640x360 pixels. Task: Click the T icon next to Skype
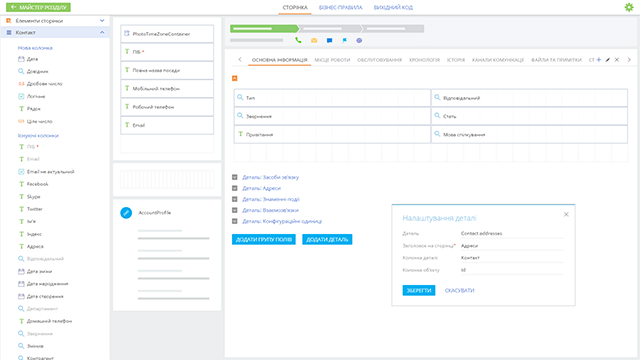[x=21, y=196]
